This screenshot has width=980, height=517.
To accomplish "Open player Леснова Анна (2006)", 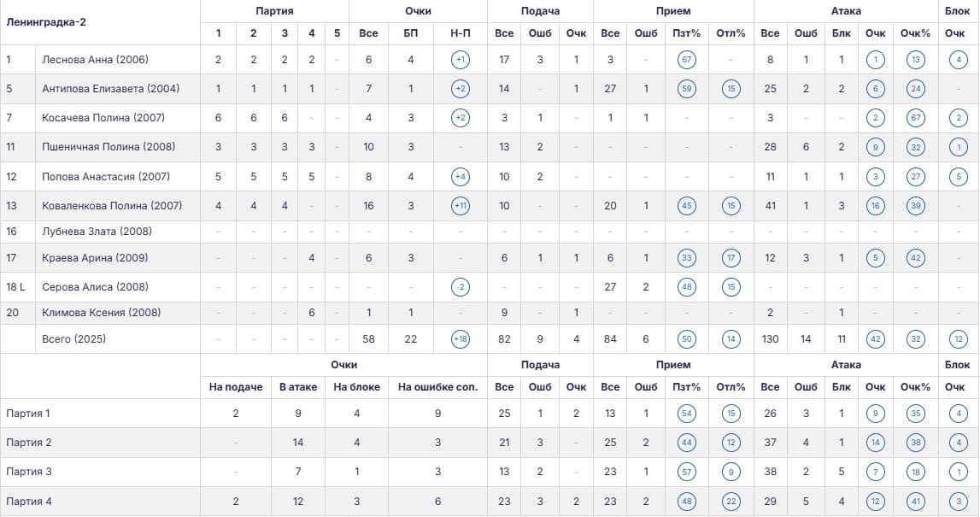I will tap(95, 60).
